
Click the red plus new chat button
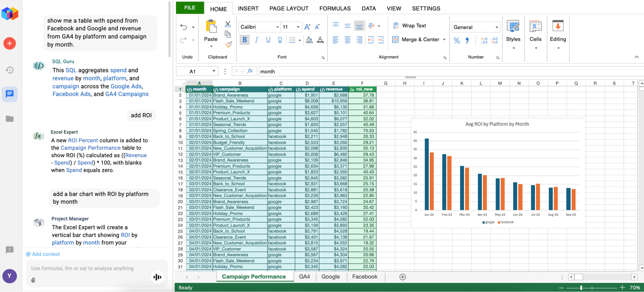coord(10,43)
